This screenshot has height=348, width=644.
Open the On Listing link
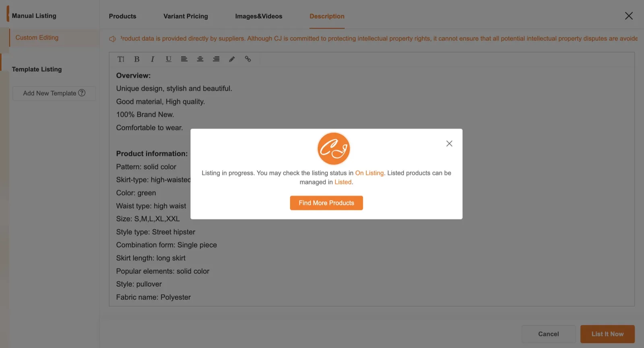tap(369, 173)
